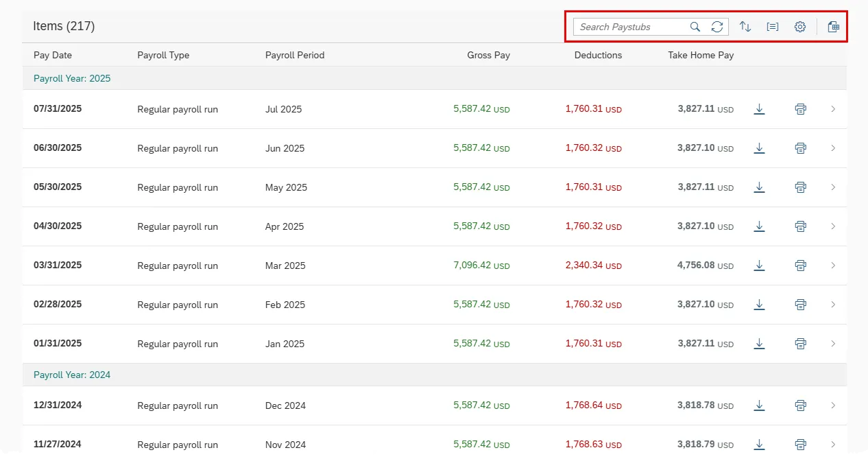This screenshot has width=868, height=459.
Task: Click the Pay Date column header
Action: click(53, 55)
